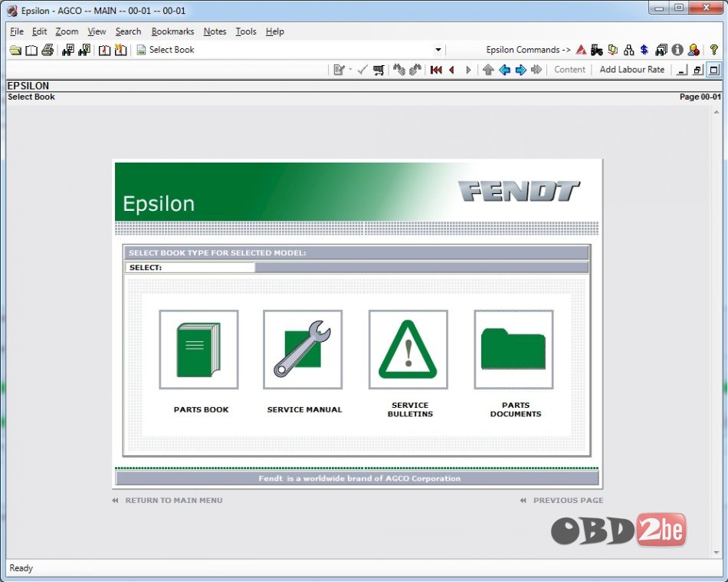Click SERVICE MANUAL label
The image size is (728, 582).
click(x=304, y=409)
